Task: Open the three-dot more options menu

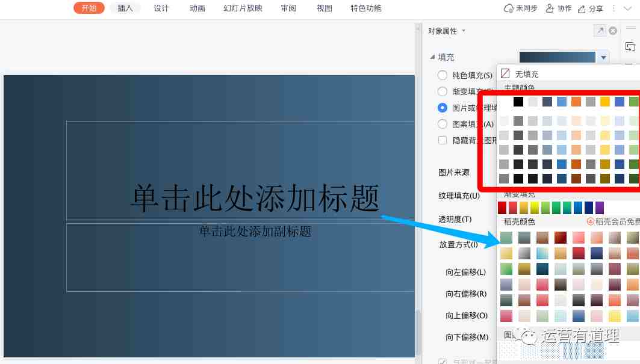Action: 614,8
